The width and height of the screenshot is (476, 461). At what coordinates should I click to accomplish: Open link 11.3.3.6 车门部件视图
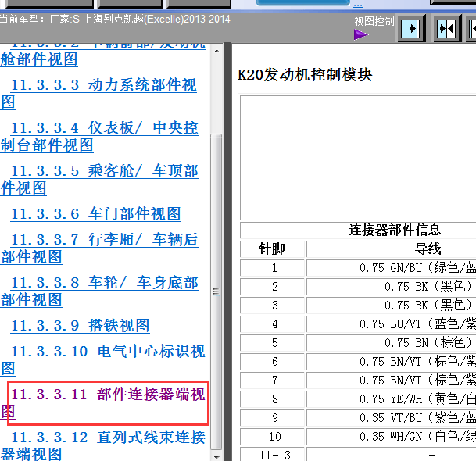96,214
